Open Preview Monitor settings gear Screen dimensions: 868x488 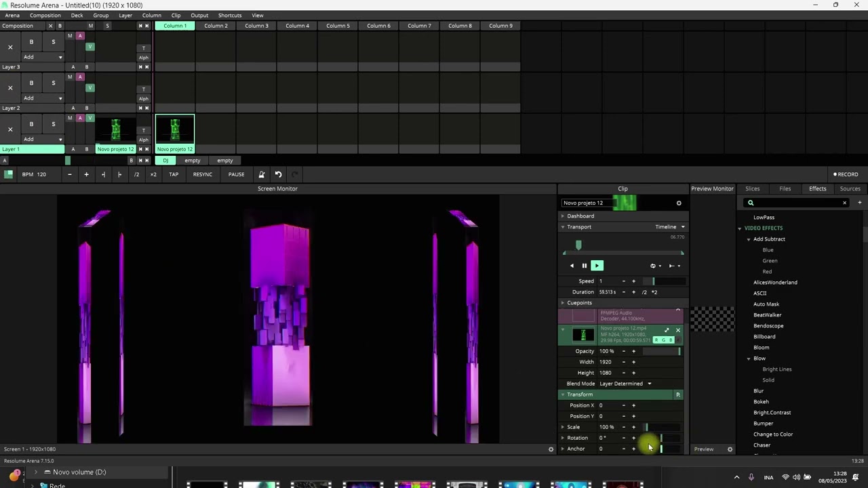730,449
